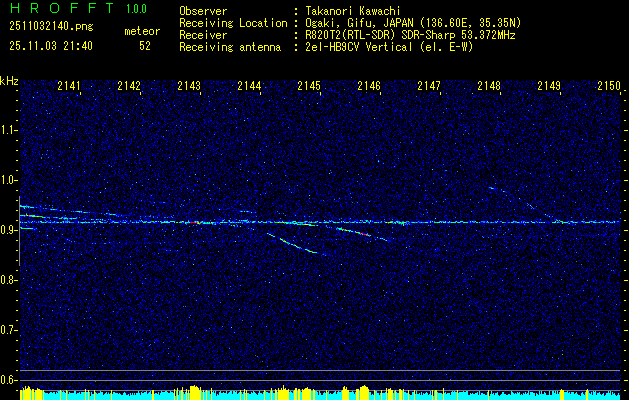The width and height of the screenshot is (629, 400).
Task: Click the Receiving Location label
Action: pos(233,23)
